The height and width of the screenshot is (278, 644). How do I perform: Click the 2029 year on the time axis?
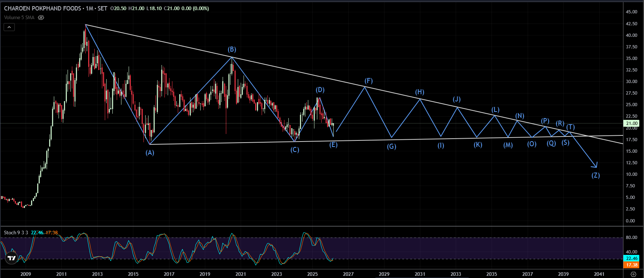(384, 274)
